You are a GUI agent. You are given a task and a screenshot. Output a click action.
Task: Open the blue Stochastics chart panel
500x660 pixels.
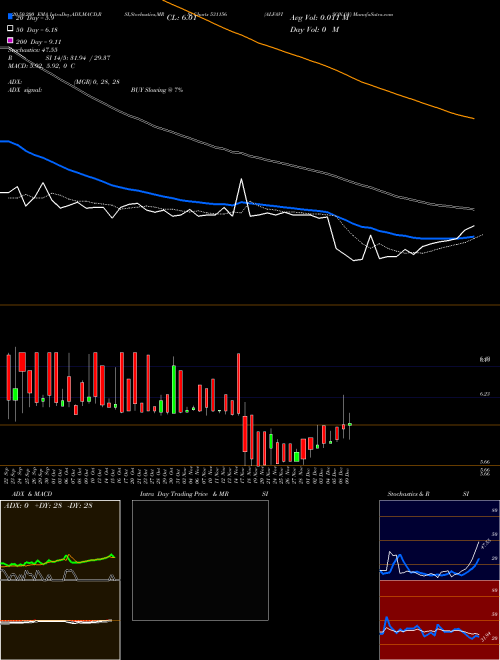(x=440, y=540)
